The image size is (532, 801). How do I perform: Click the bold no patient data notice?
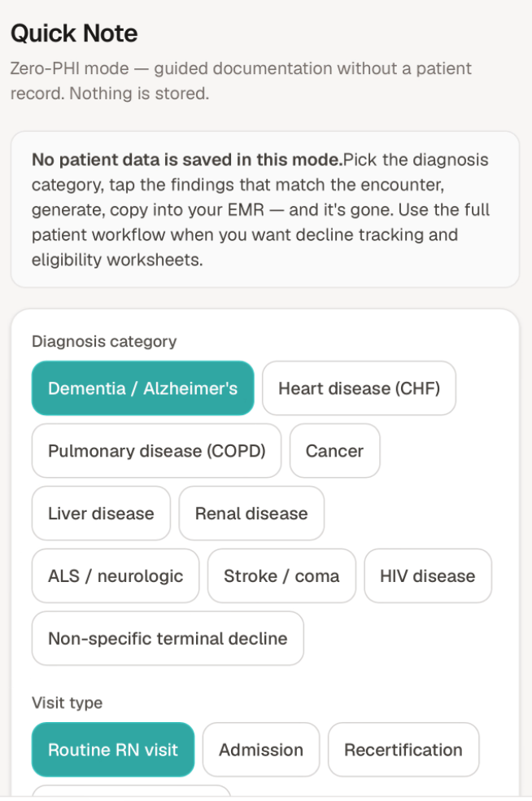pyautogui.click(x=187, y=160)
